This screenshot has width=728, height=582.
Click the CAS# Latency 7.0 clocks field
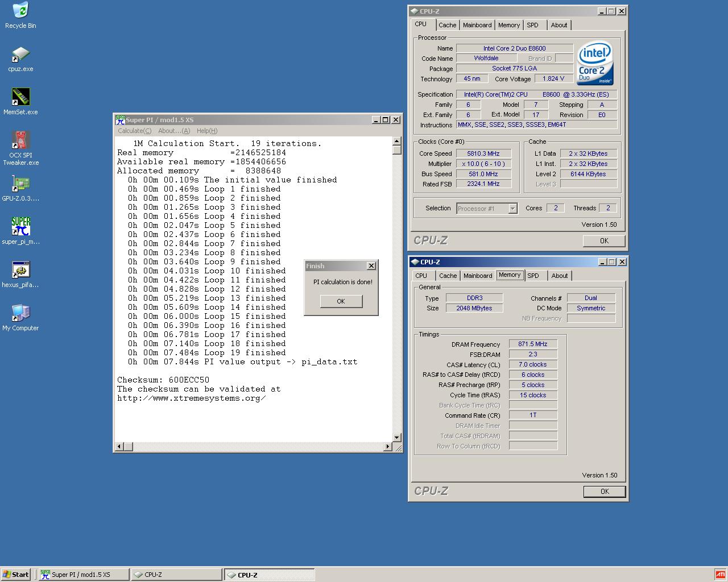pyautogui.click(x=533, y=364)
